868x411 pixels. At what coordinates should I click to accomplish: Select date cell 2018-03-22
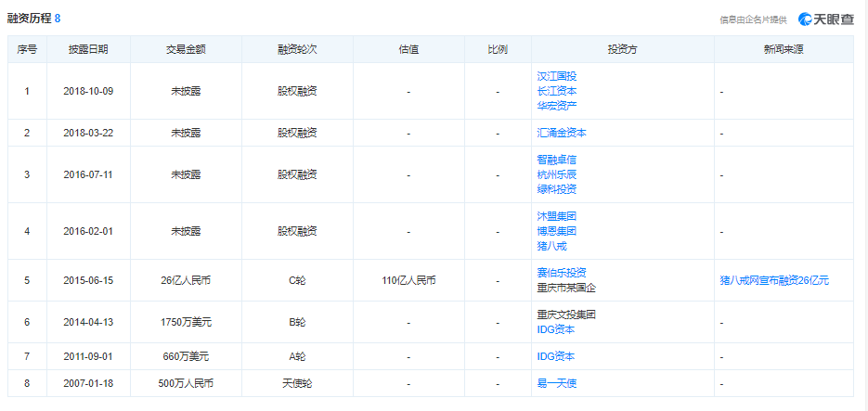[x=88, y=134]
